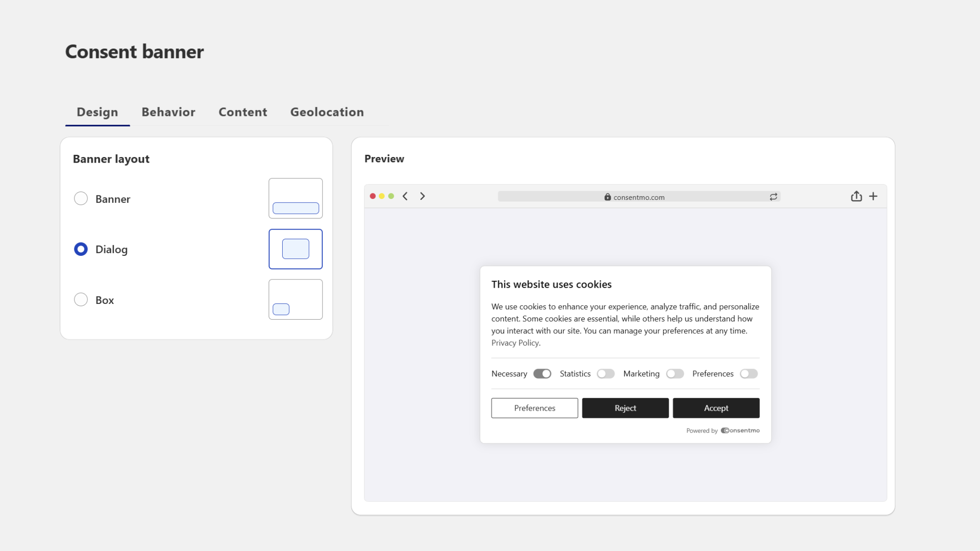Viewport: 980px width, 551px height.
Task: Click the Dialog layout thumbnail
Action: point(296,249)
